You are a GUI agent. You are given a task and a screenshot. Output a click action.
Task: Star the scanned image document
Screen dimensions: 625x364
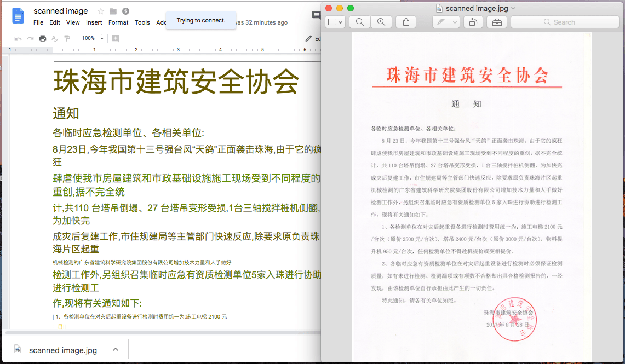[101, 11]
